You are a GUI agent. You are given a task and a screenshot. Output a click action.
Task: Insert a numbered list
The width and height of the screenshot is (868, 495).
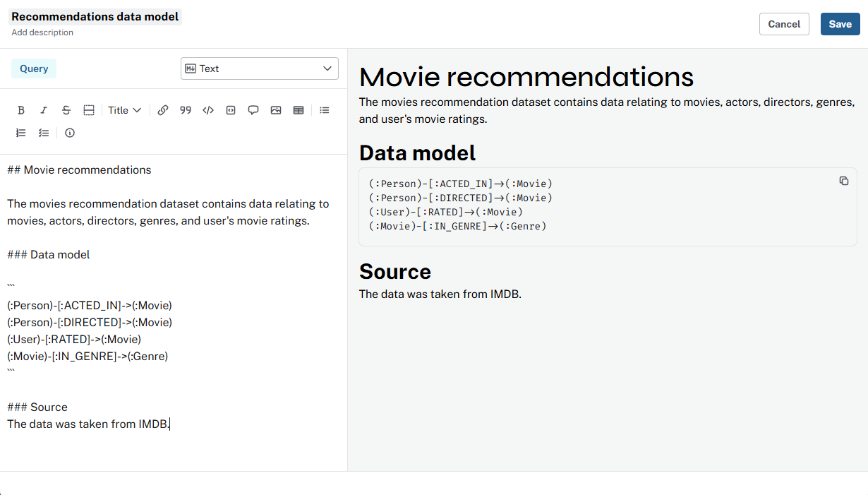pyautogui.click(x=21, y=133)
